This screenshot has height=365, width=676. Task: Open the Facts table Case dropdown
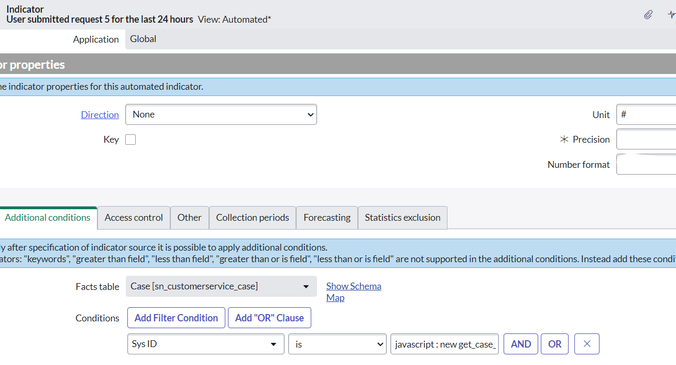tap(221, 286)
